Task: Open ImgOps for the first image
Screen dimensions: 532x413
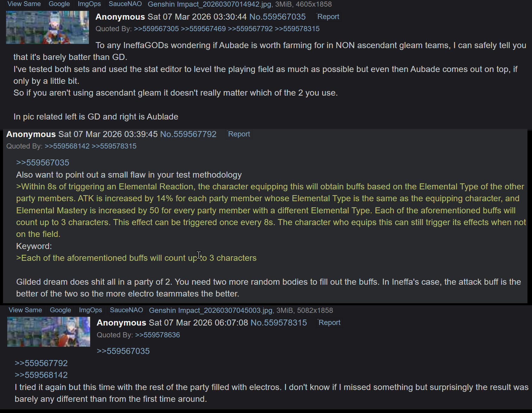Action: (x=89, y=4)
